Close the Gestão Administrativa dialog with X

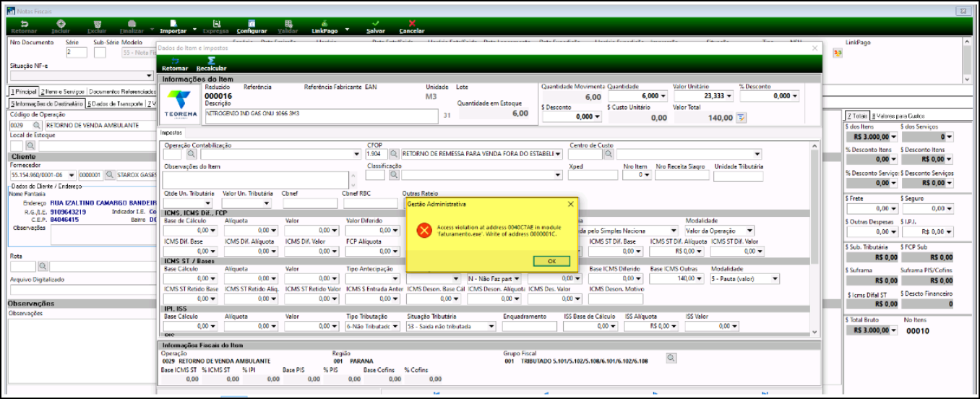click(570, 204)
